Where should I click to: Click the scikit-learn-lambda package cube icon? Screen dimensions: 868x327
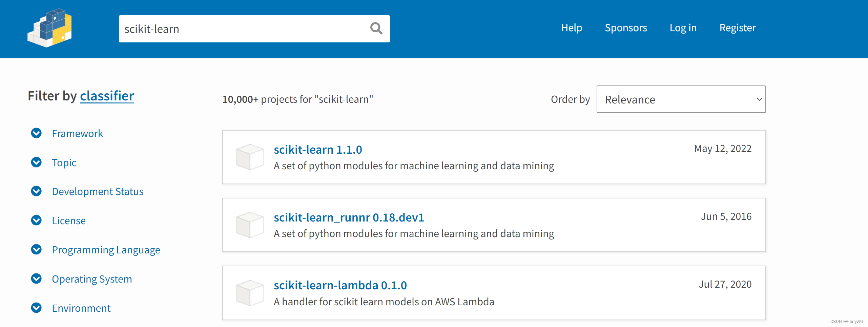(x=250, y=293)
